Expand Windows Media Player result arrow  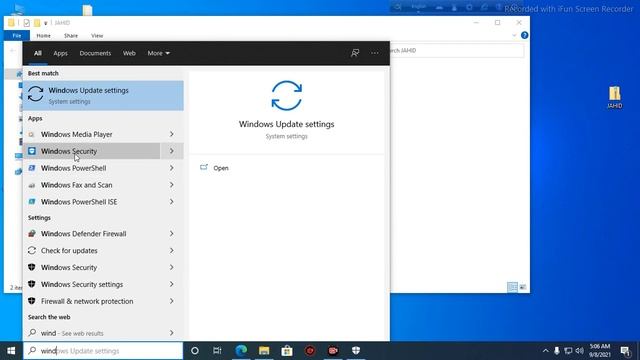(x=172, y=134)
